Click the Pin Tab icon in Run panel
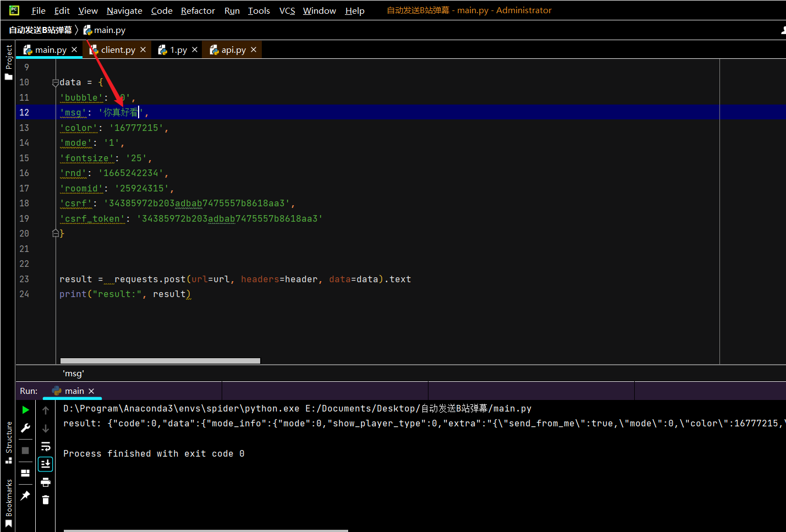The height and width of the screenshot is (532, 786). coord(25,496)
